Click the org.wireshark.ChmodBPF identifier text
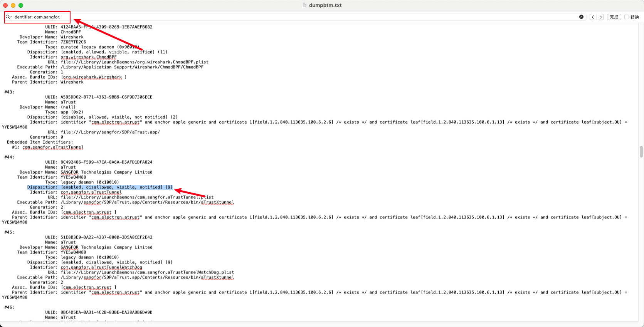This screenshot has width=644, height=327. (89, 57)
